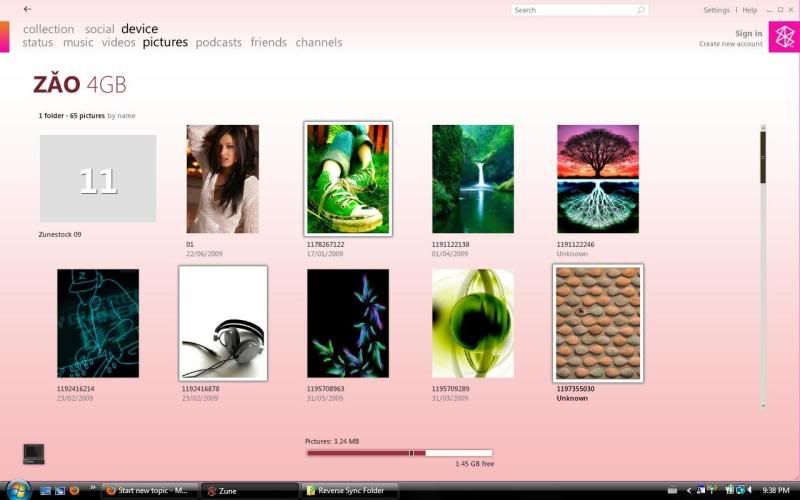Click Create new account
This screenshot has width=800, height=500.
tap(731, 44)
